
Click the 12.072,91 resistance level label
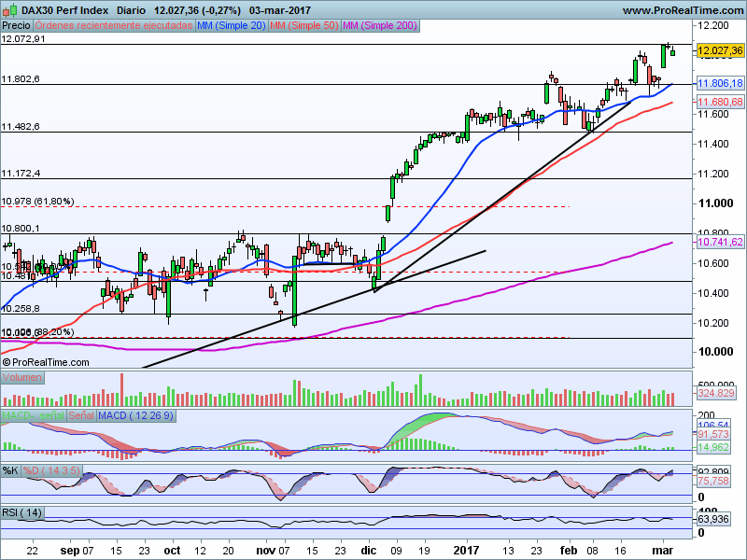tap(23, 39)
